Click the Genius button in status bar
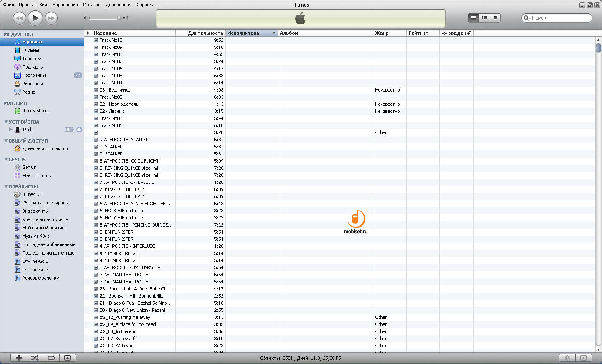Screen dimensions: 602x364 click(567, 358)
